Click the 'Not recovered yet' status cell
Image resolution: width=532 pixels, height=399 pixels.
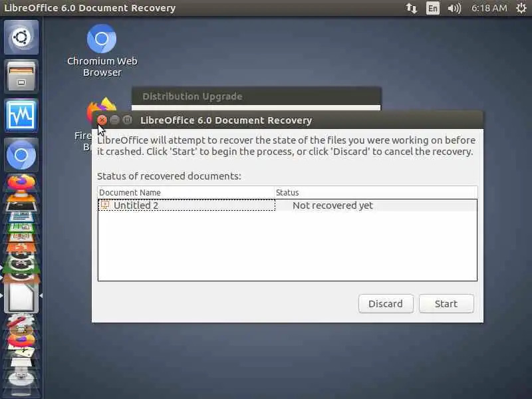(332, 205)
